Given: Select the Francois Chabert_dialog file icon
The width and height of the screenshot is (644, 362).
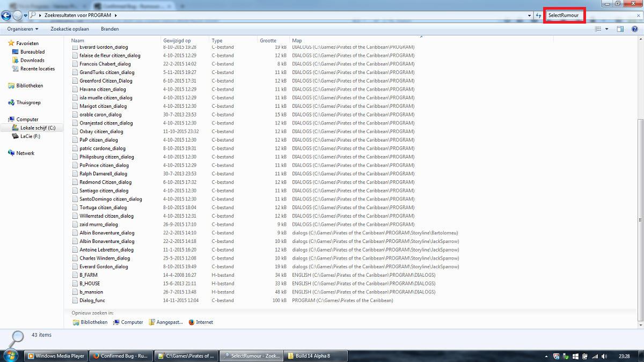Looking at the screenshot, I should [75, 64].
